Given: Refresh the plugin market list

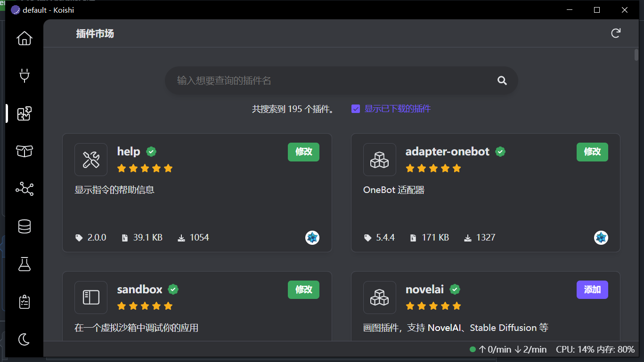Looking at the screenshot, I should [616, 33].
